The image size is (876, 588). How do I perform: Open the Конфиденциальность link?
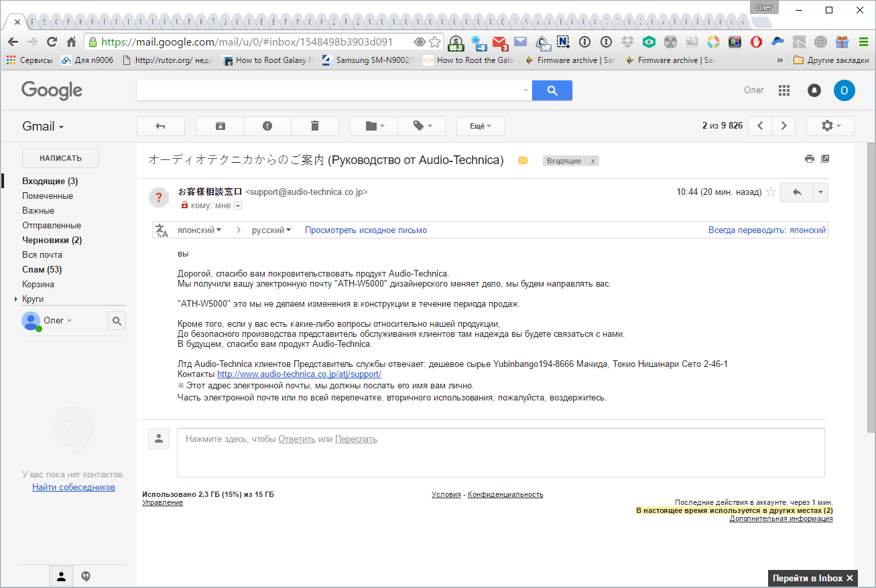click(x=505, y=494)
